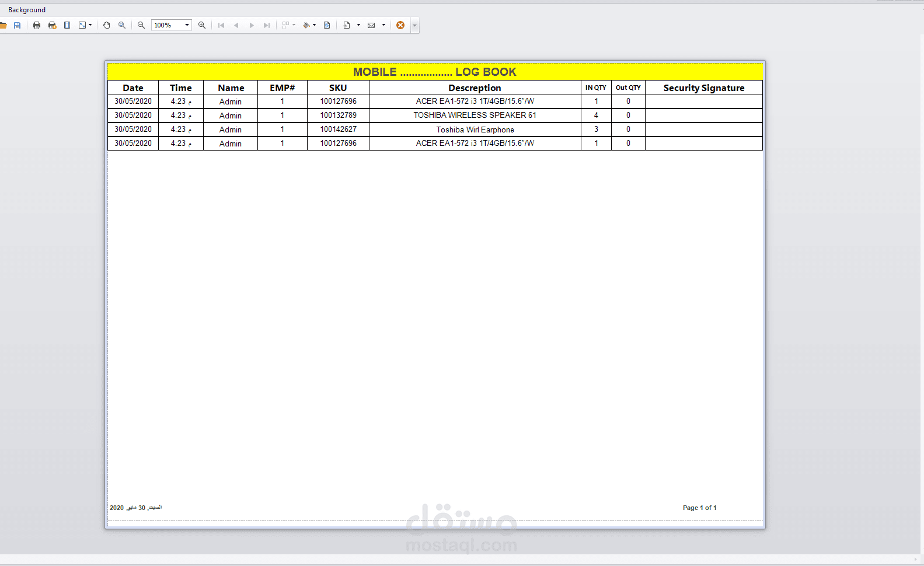Click SKU cell 100142627

coord(339,130)
